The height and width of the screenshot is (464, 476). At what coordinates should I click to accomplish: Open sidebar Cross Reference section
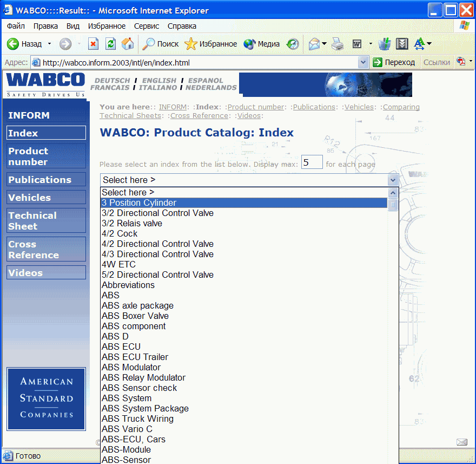46,249
